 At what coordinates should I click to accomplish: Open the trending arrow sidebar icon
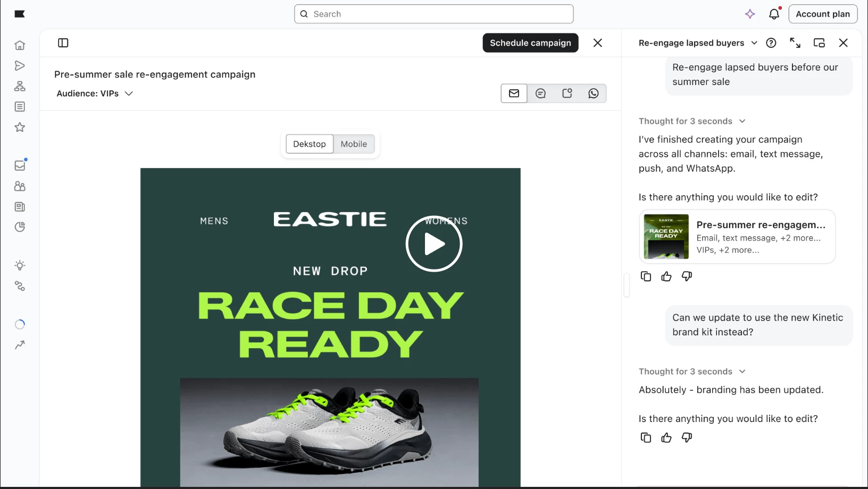[20, 345]
